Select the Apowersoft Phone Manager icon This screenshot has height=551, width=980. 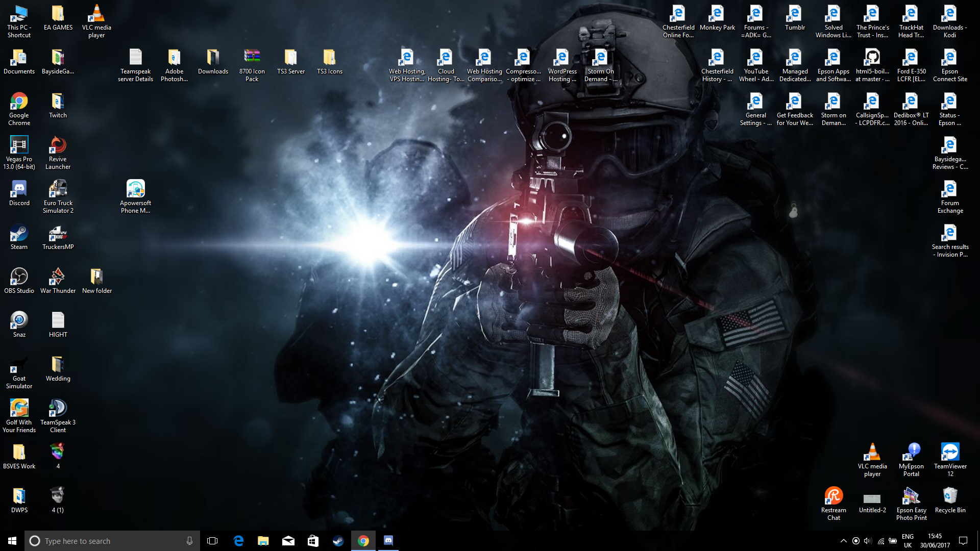pos(135,196)
